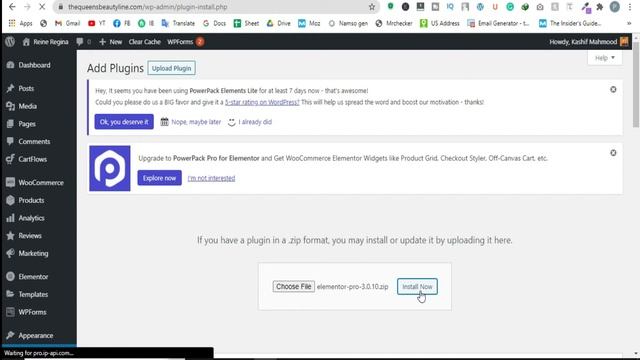Viewport: 640px width, 360px height.
Task: Open the Chrome extensions puzzle icon
Action: [600, 7]
